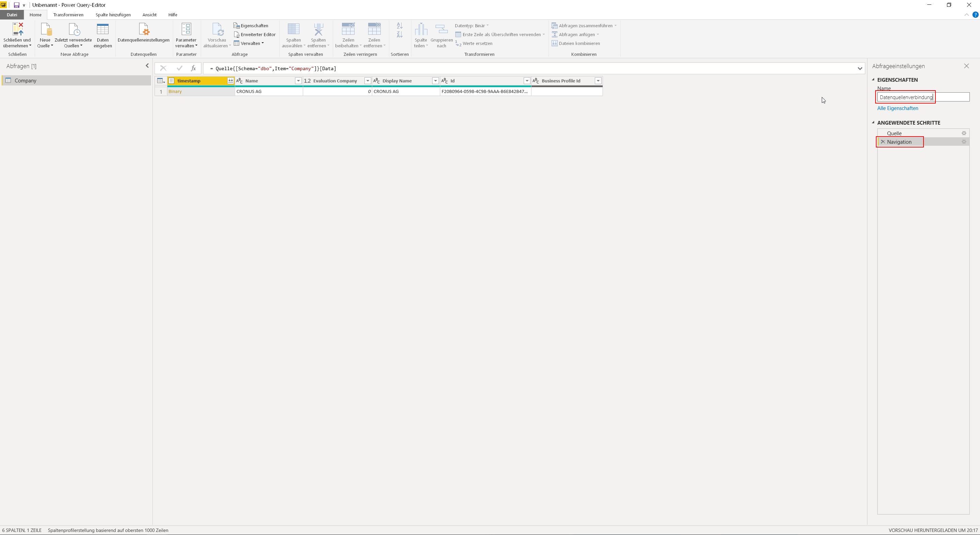Open settings gear of Quelle step
Screen dimensions: 980x535
click(964, 133)
